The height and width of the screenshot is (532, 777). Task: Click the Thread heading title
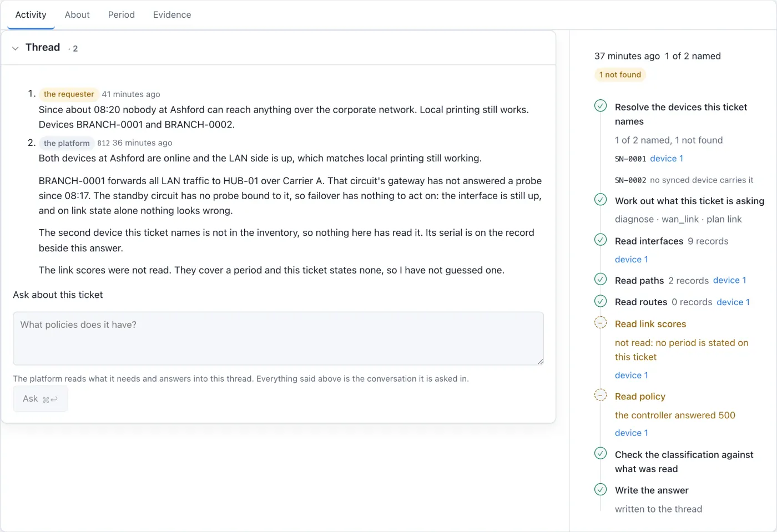point(43,48)
